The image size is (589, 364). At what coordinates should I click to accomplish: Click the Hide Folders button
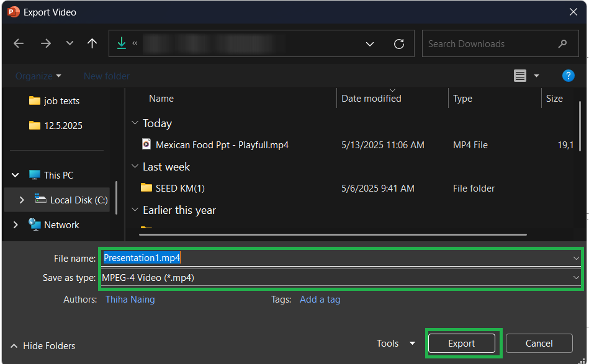[x=43, y=345]
